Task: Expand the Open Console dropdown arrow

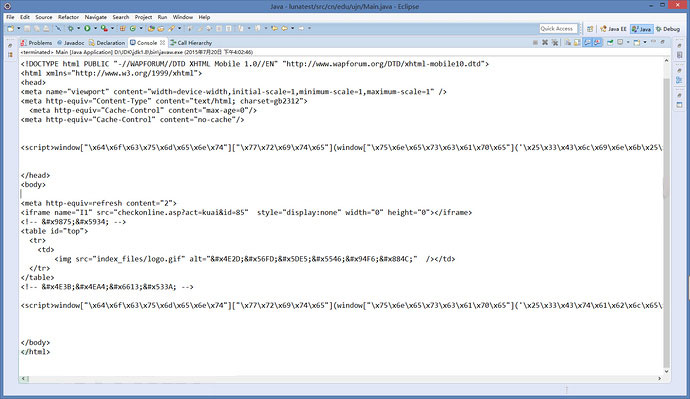Action: 645,42
